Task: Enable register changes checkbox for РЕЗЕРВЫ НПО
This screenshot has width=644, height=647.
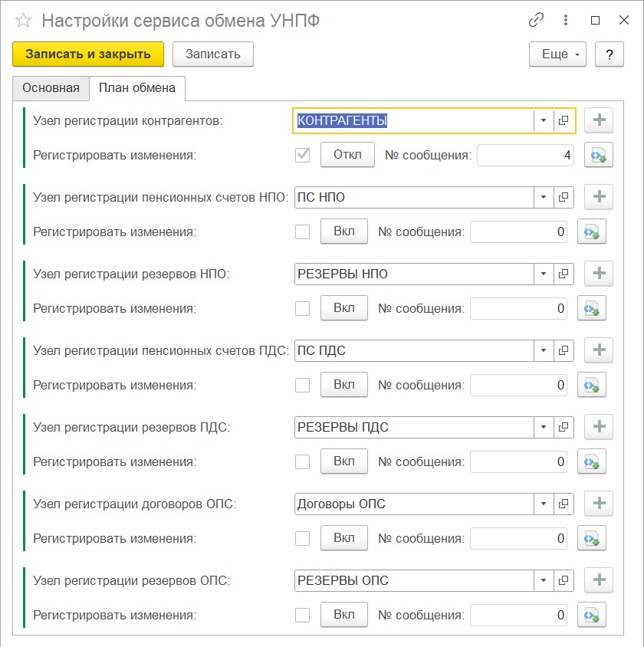Action: point(303,308)
